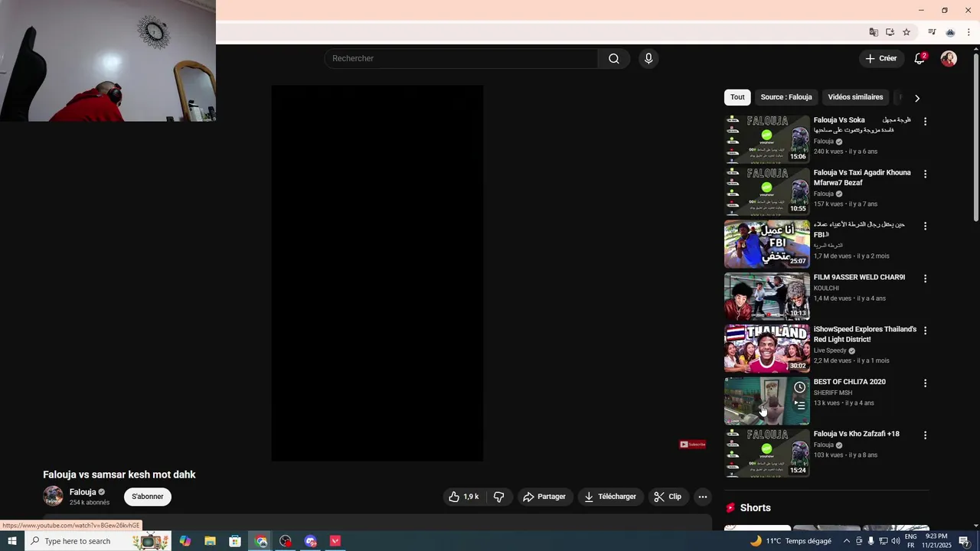Start voice search with microphone icon

click(x=648, y=59)
